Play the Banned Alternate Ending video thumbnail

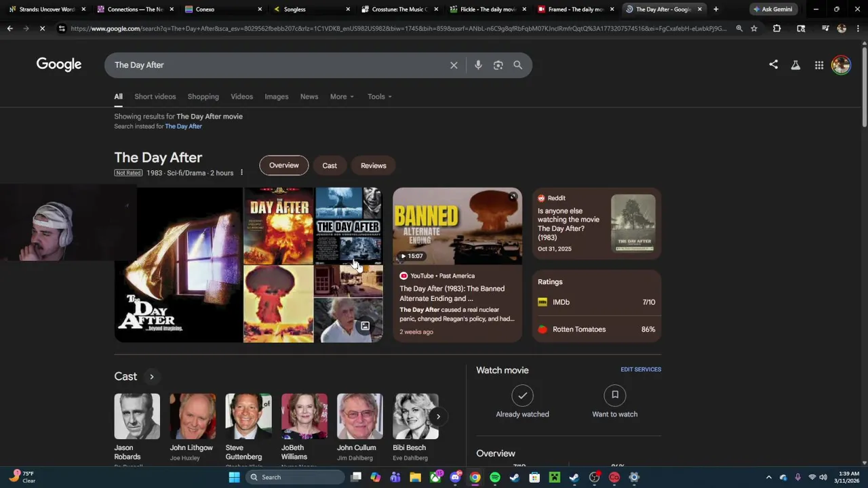click(x=458, y=226)
